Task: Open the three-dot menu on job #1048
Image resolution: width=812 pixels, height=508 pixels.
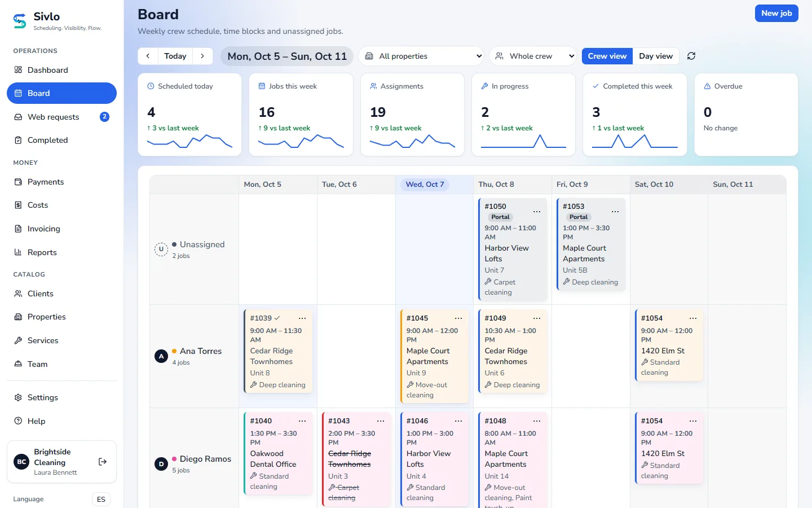Action: (x=537, y=421)
